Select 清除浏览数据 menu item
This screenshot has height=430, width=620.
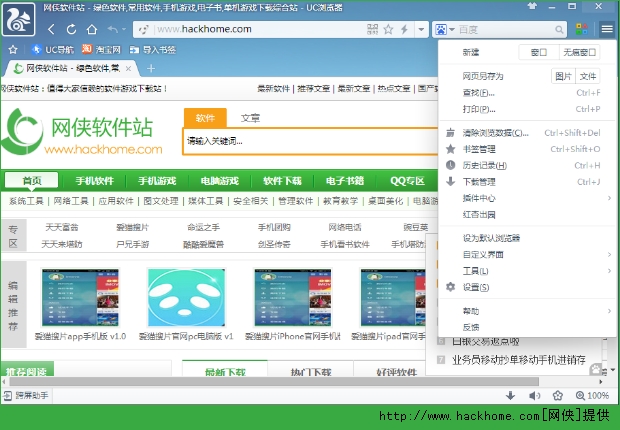coord(527,133)
